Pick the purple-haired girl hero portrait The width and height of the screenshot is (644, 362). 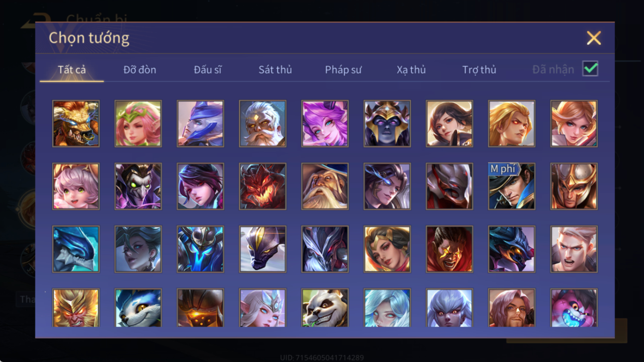click(x=325, y=124)
